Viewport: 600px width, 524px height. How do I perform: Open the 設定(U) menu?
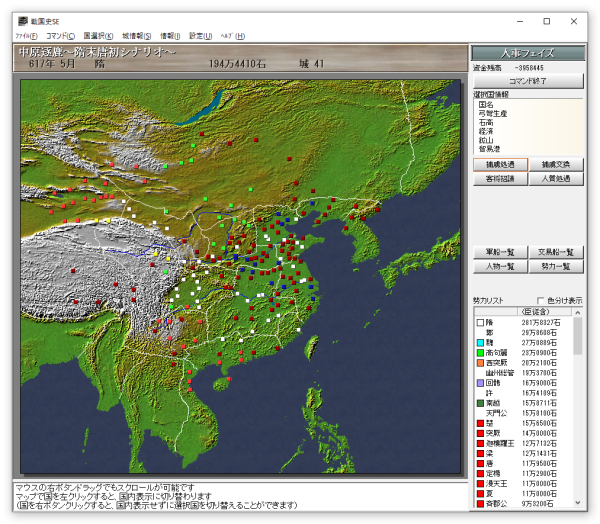click(x=201, y=36)
